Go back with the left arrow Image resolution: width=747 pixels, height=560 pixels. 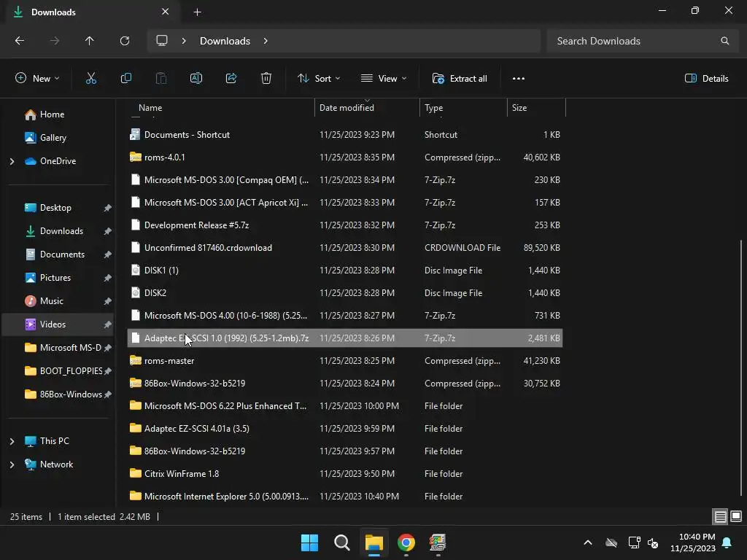[x=20, y=41]
